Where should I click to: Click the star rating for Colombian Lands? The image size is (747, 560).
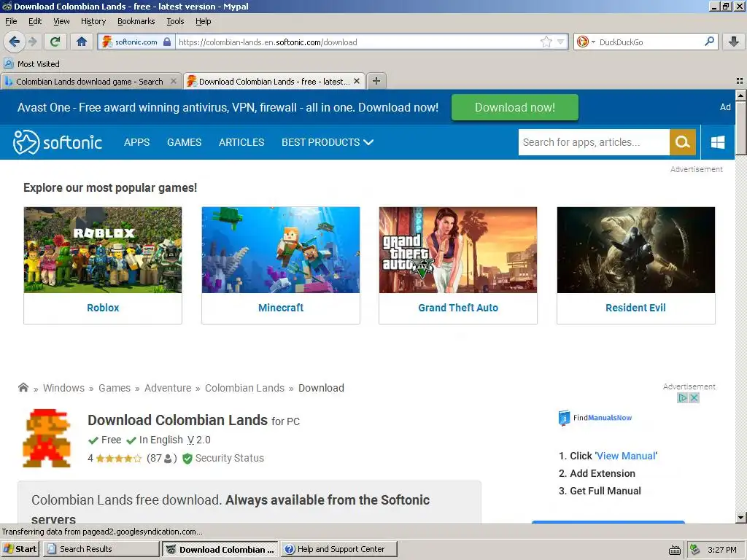(x=119, y=458)
